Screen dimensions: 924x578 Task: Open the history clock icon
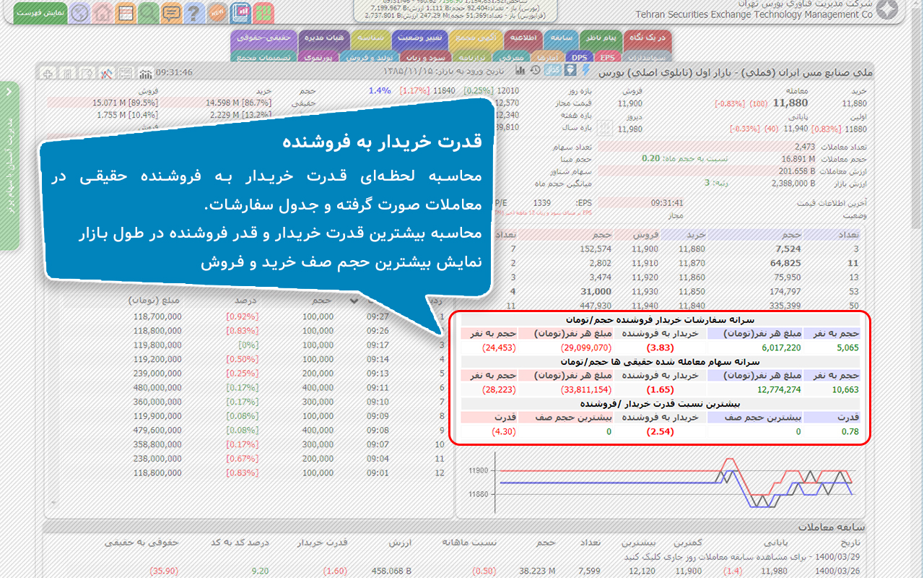tap(536, 70)
